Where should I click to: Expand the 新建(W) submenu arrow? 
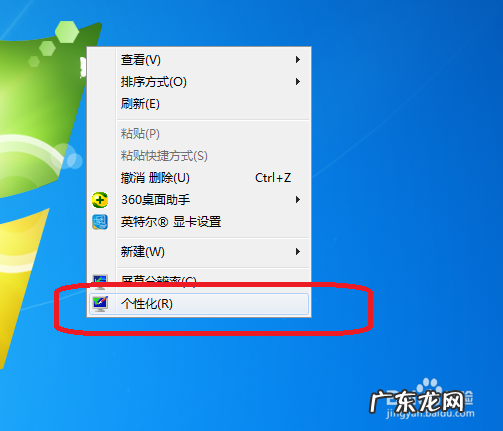pos(298,252)
